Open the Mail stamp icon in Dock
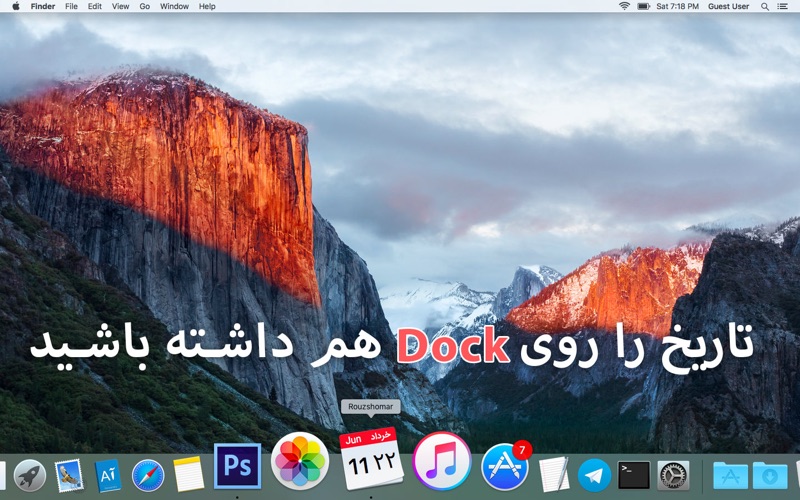Screen dimensions: 800x500 click(x=69, y=476)
